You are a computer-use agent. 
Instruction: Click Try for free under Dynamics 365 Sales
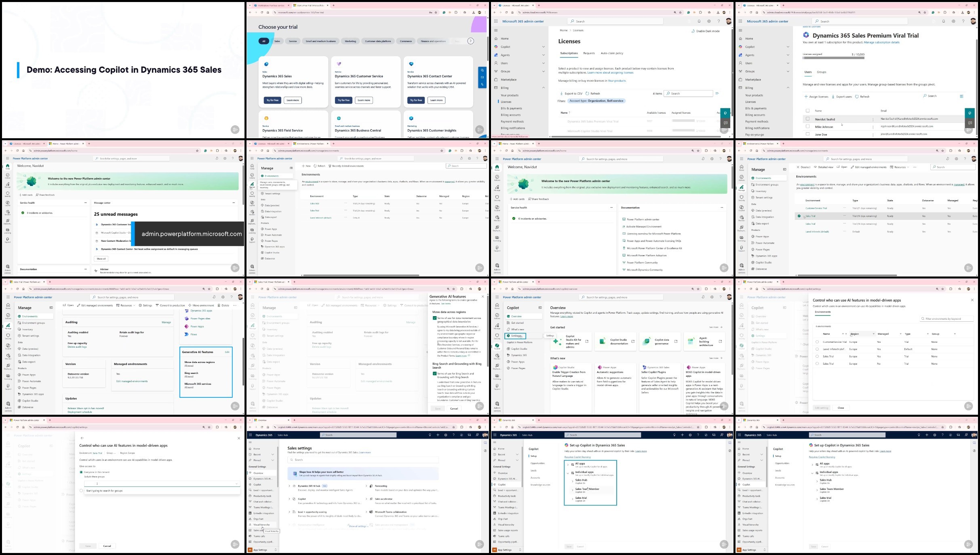coord(272,100)
